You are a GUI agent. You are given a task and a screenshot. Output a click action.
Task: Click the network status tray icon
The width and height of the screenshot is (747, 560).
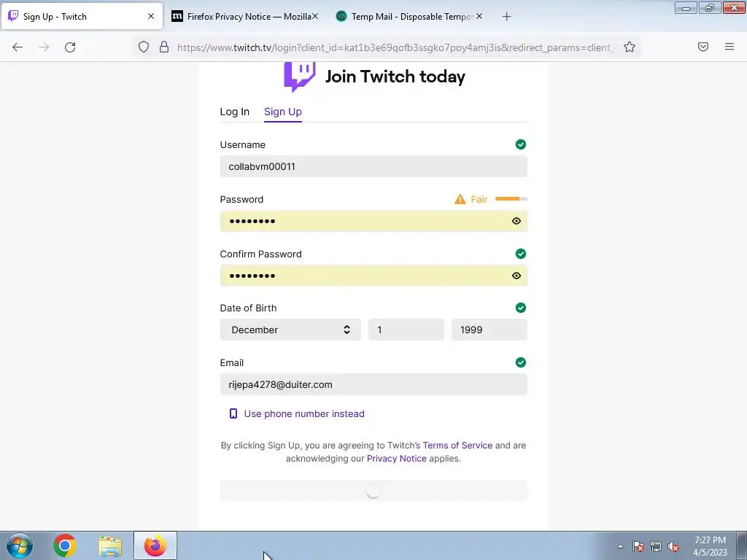pyautogui.click(x=656, y=546)
